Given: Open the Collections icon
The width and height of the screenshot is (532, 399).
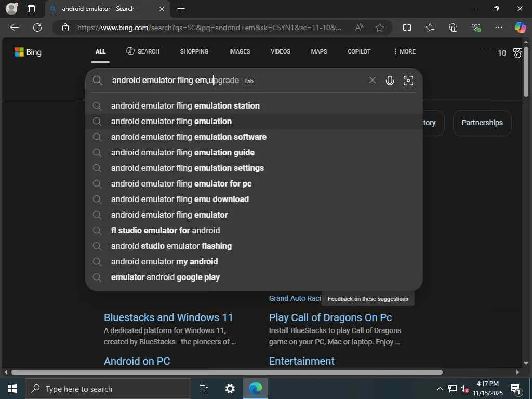Looking at the screenshot, I should click(x=453, y=28).
